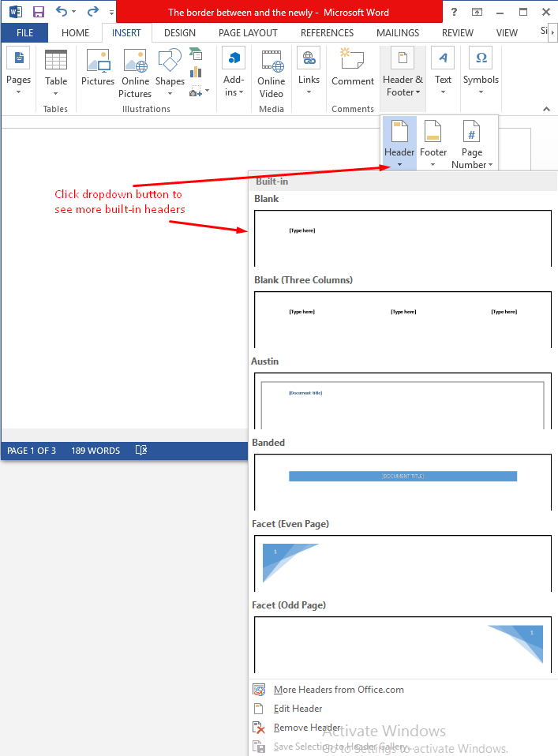Select the Blank (Three Columns) header thumbnail

tap(403, 319)
